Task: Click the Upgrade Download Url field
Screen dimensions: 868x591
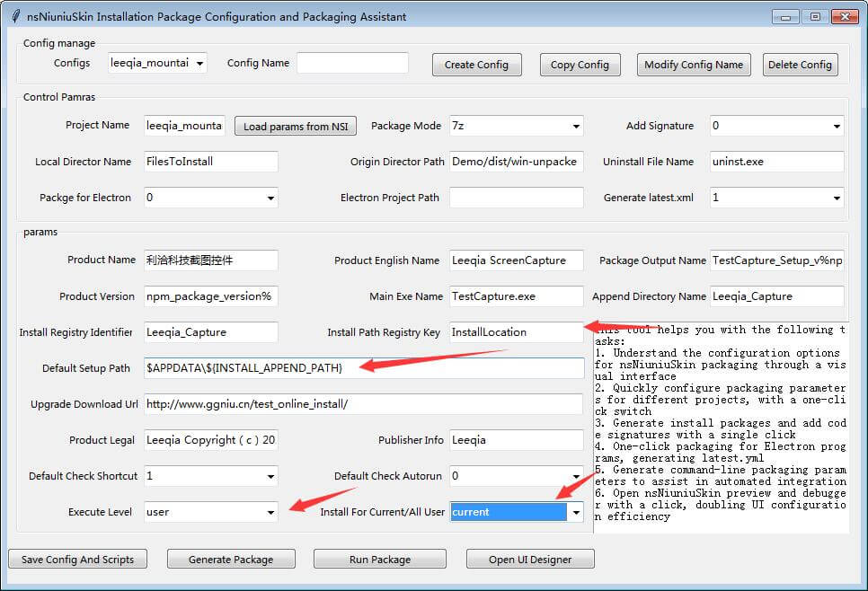Action: pyautogui.click(x=364, y=404)
